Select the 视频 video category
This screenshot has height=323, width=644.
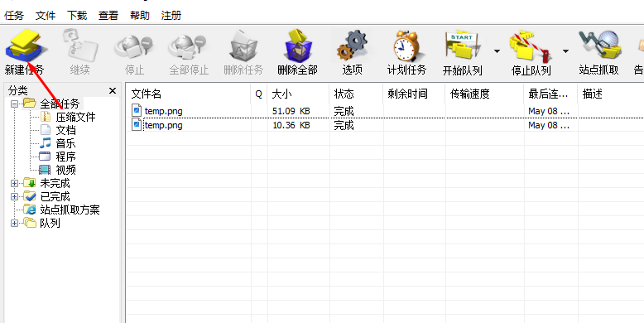(65, 170)
